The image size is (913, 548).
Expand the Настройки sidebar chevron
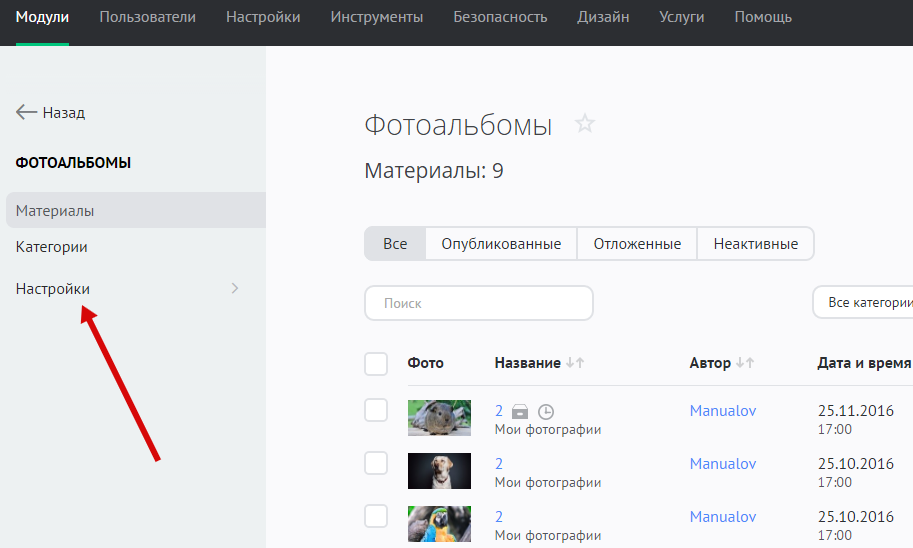(235, 289)
